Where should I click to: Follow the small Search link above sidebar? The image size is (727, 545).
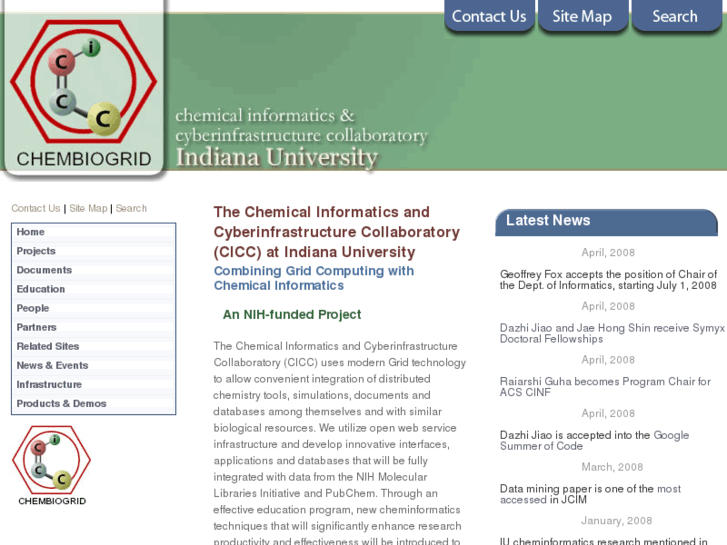point(131,208)
